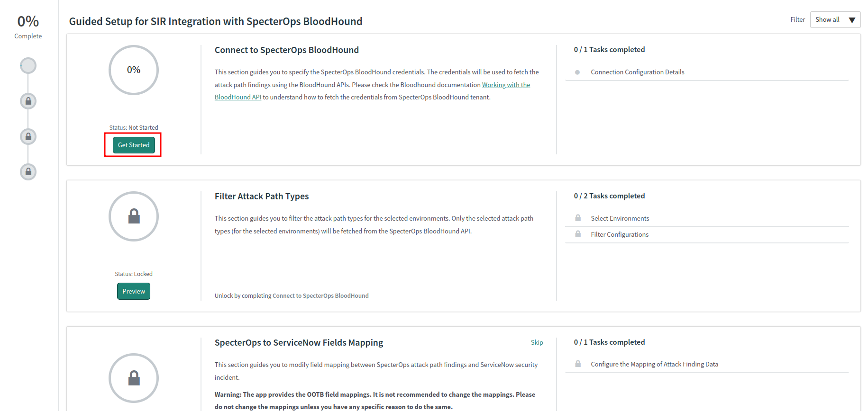Click the large lock circle in Filter Attack Path Types
The width and height of the screenshot is (868, 411).
coord(134,216)
